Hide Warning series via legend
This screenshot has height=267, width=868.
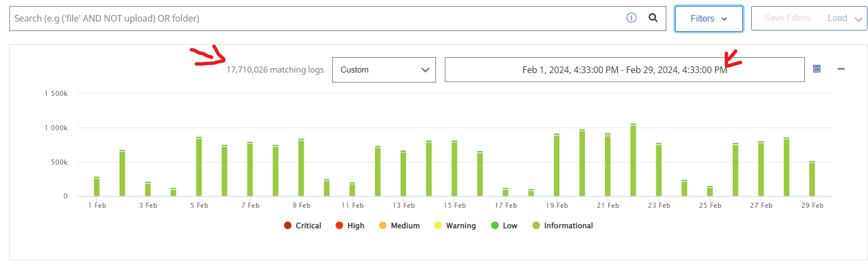click(455, 225)
